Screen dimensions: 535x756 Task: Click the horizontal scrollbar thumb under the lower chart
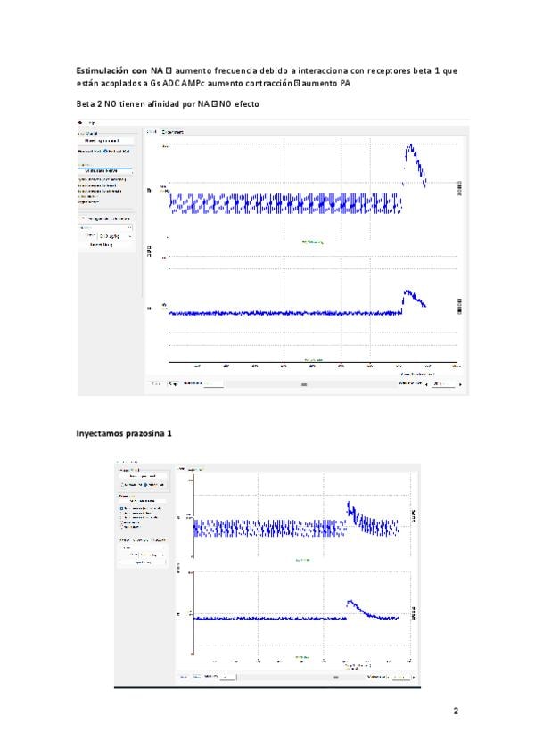(x=336, y=677)
